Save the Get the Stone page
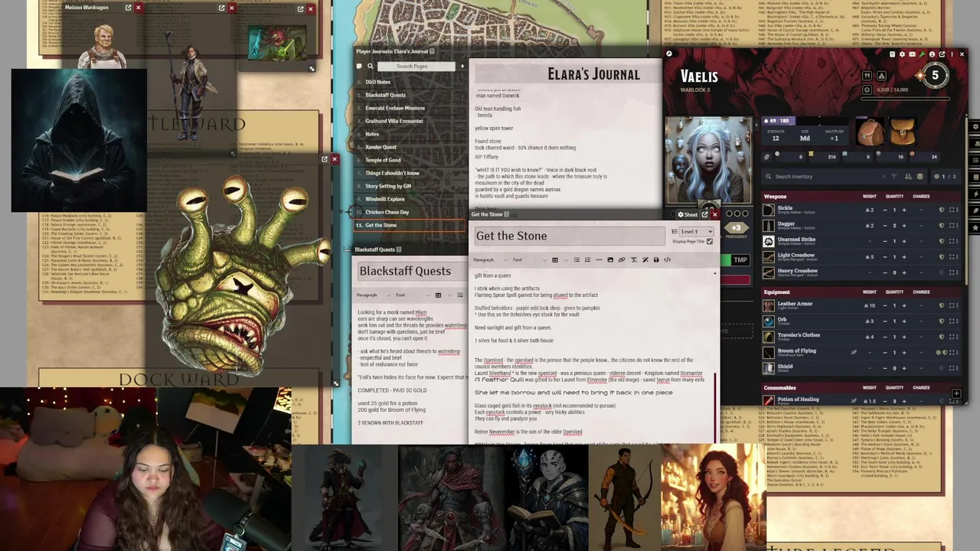Viewport: 980px width, 551px height. [656, 259]
